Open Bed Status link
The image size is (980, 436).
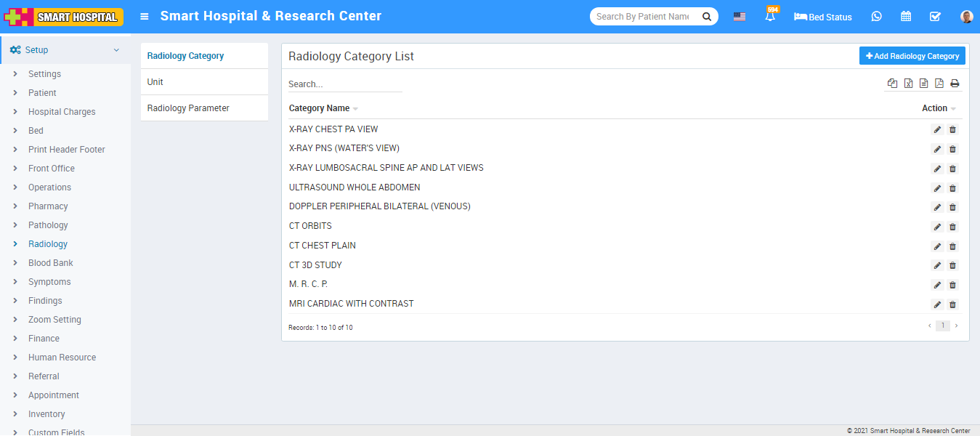[823, 16]
